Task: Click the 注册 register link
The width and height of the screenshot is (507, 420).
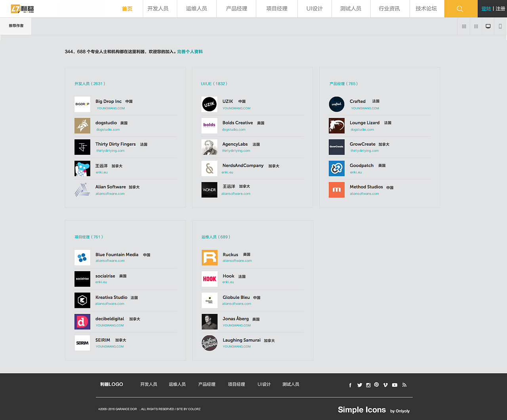Action: [500, 9]
